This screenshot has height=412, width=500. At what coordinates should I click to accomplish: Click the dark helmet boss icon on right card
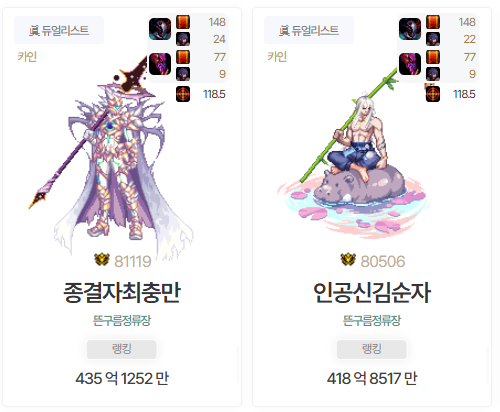coord(410,29)
